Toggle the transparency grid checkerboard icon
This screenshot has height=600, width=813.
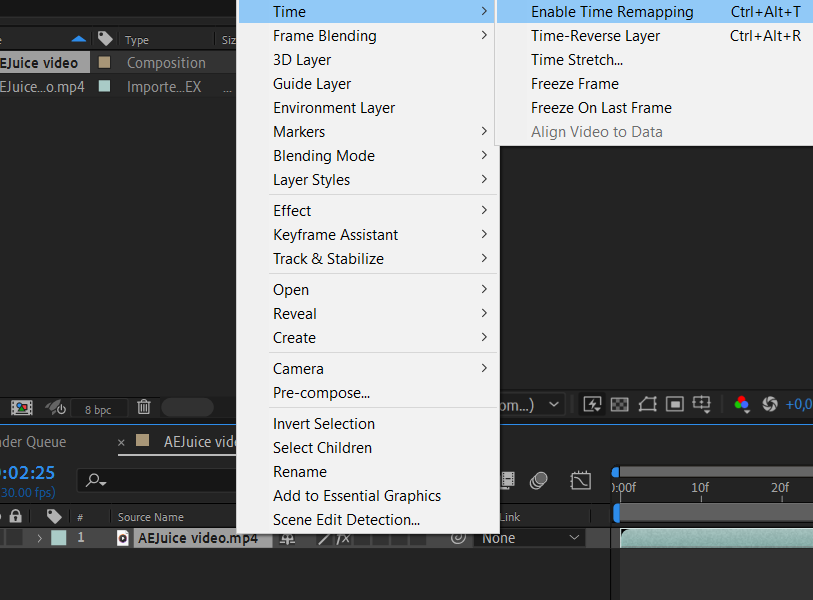click(620, 404)
